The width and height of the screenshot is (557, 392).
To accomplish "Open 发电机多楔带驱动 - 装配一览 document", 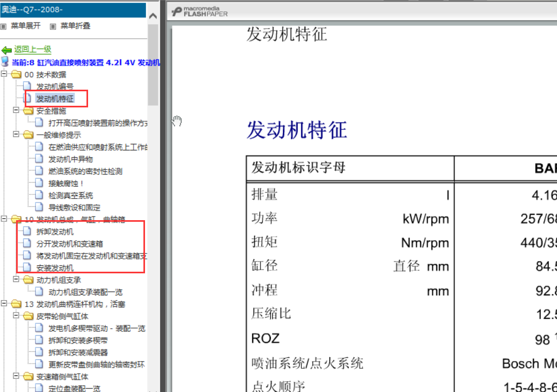I will [97, 328].
